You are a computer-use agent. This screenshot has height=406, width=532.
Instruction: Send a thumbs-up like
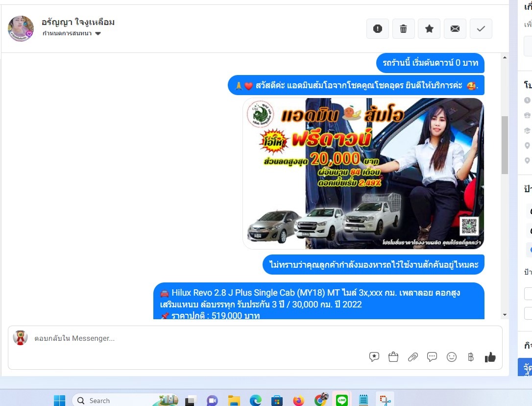pyautogui.click(x=490, y=357)
